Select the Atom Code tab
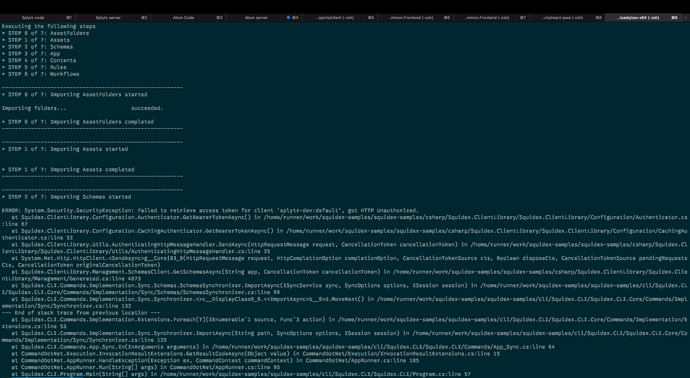 point(188,18)
